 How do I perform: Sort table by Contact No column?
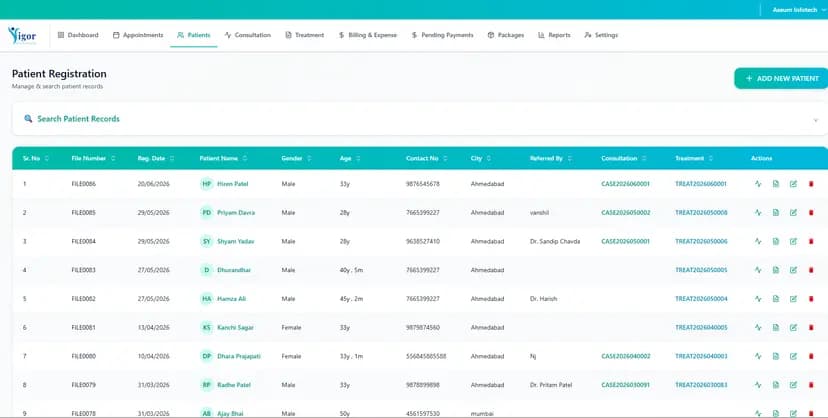coord(445,158)
